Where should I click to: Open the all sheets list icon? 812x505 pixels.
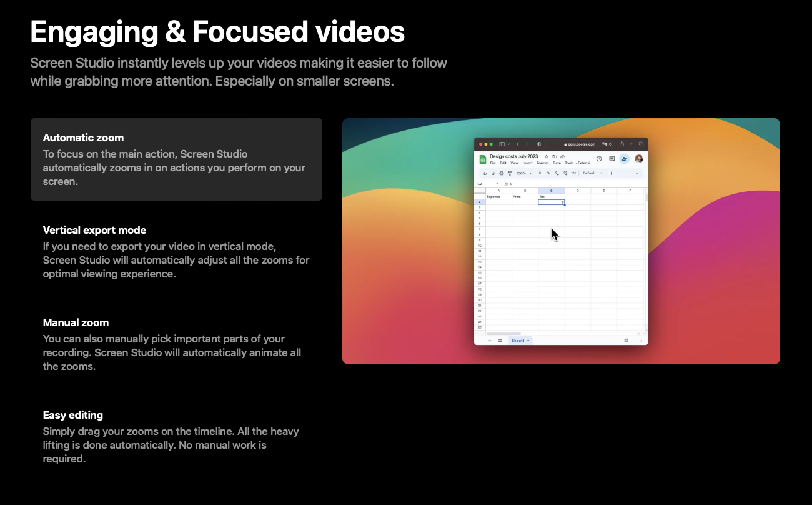pyautogui.click(x=500, y=341)
